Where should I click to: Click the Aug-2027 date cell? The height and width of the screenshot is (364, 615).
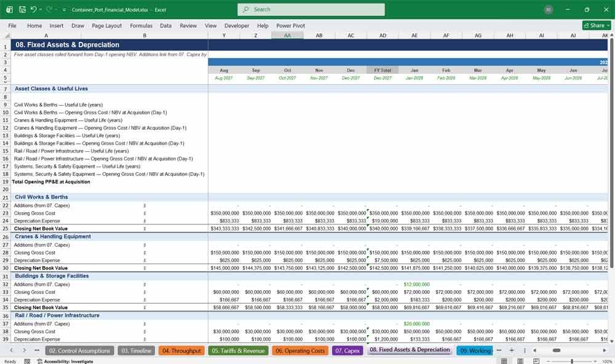pos(224,78)
